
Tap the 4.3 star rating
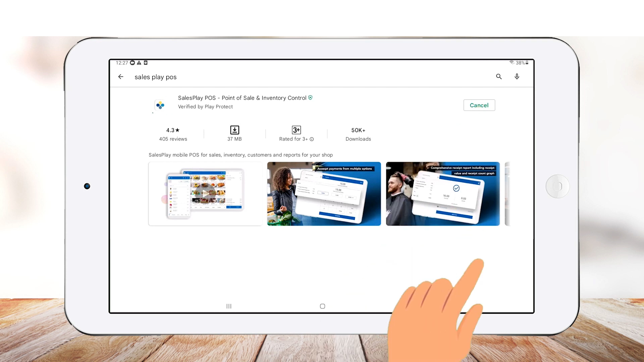tap(173, 130)
